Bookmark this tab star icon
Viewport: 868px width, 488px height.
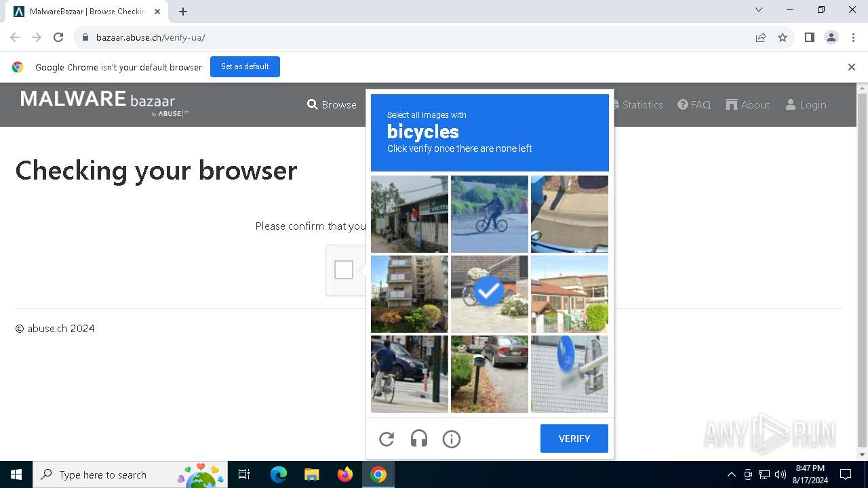point(783,37)
